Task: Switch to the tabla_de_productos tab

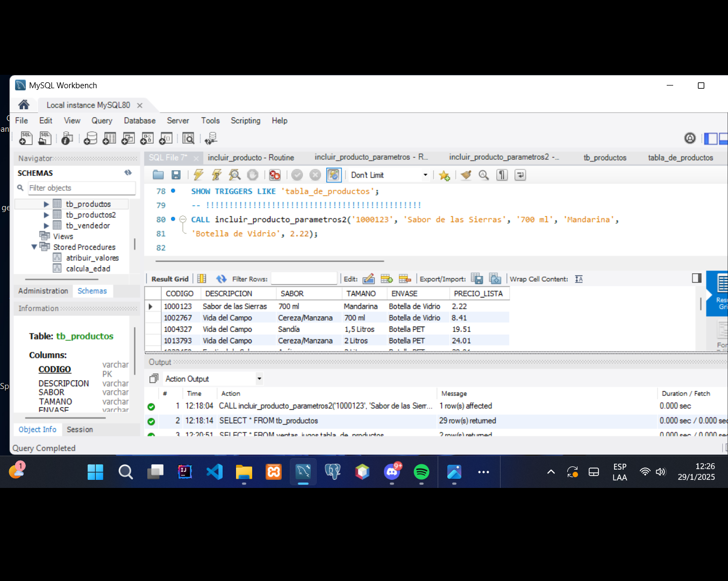Action: click(x=680, y=158)
